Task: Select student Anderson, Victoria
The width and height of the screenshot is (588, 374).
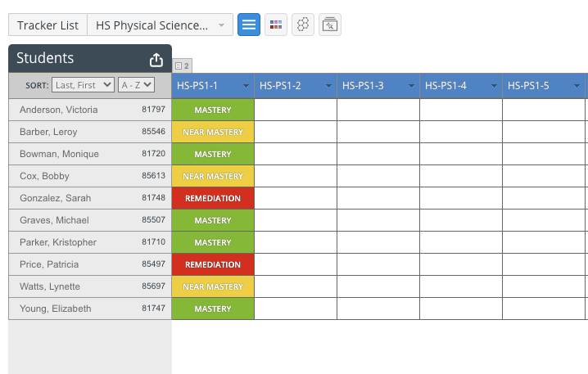Action: (58, 110)
